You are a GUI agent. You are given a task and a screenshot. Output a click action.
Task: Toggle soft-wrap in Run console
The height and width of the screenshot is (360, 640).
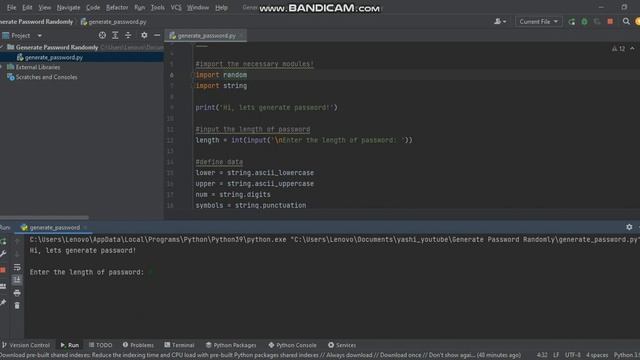click(x=17, y=267)
